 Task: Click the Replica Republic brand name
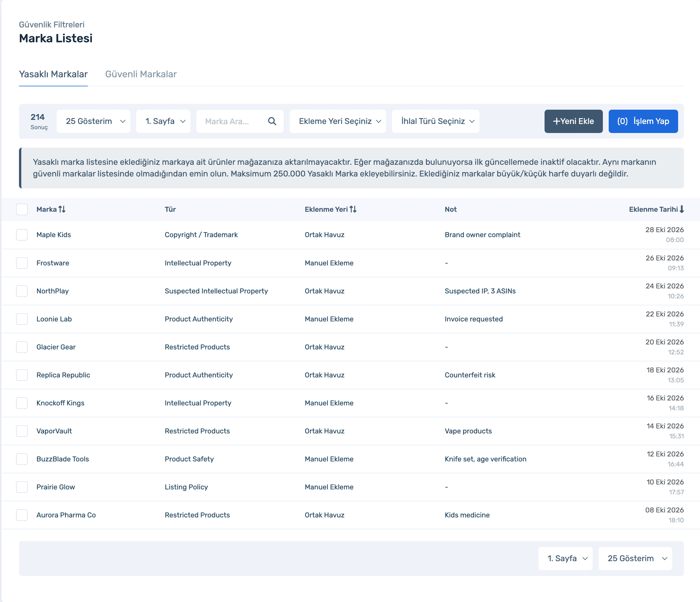point(63,375)
